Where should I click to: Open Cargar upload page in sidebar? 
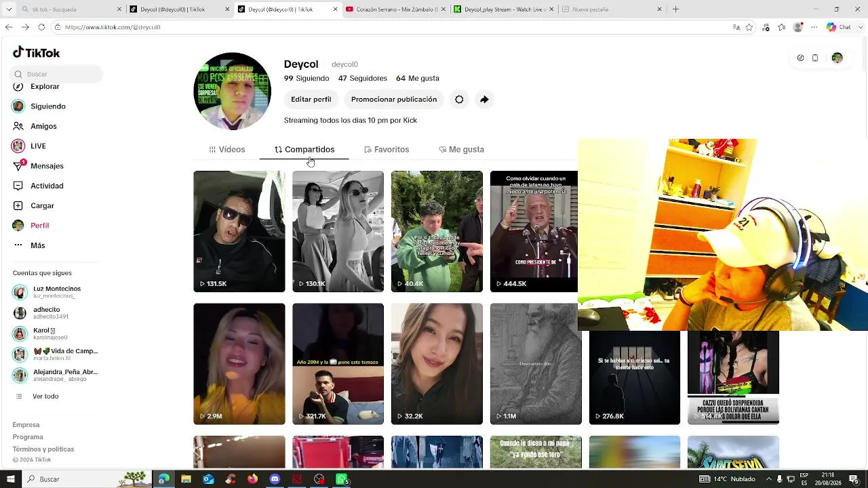coord(33,205)
